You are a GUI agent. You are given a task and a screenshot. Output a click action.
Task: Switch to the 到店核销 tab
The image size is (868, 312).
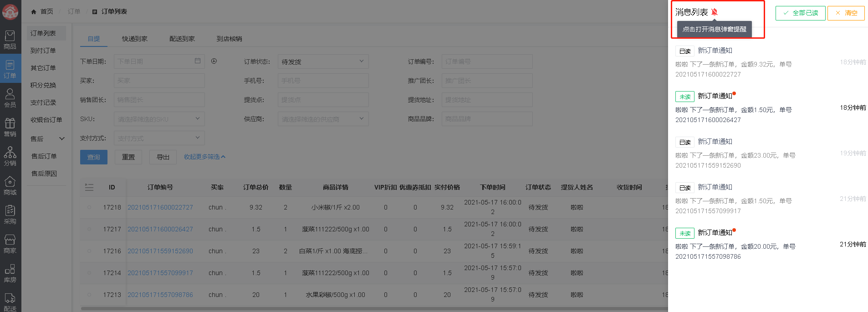(x=229, y=39)
